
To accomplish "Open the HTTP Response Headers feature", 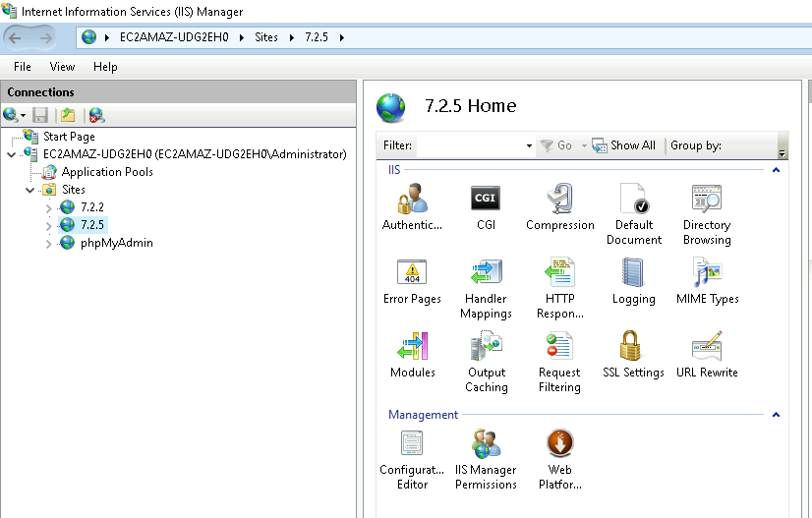I will coord(559,288).
